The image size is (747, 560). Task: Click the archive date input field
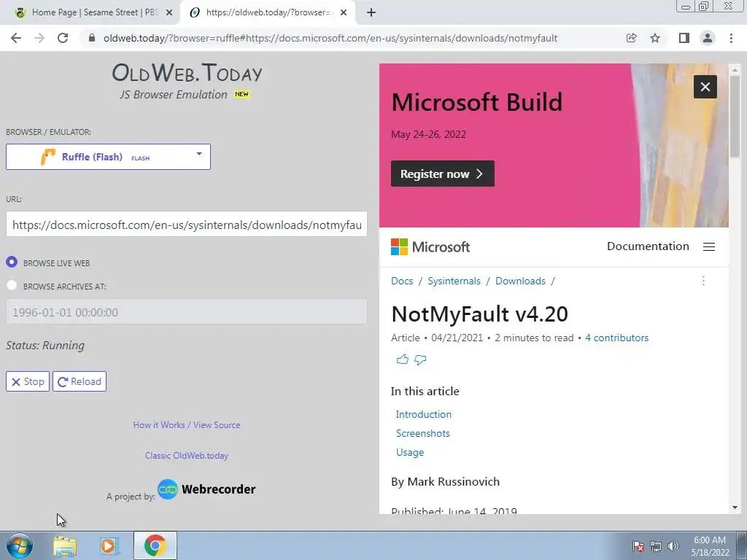pos(187,312)
